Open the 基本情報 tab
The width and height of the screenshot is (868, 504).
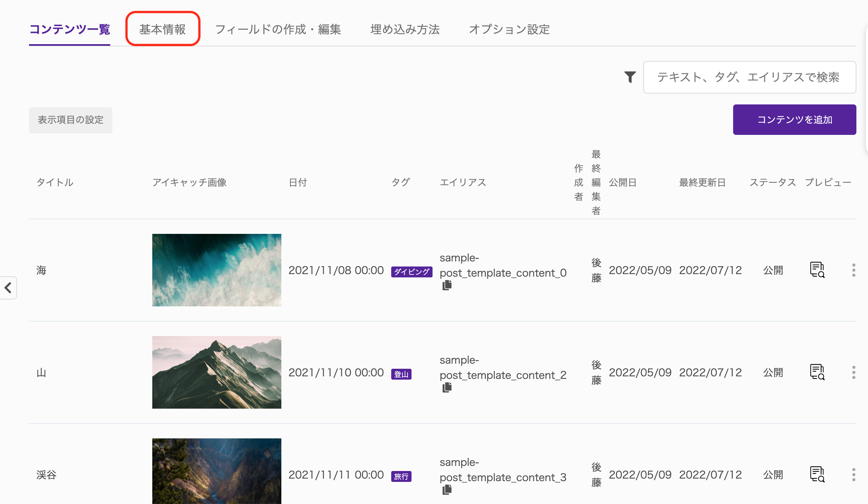pos(162,29)
